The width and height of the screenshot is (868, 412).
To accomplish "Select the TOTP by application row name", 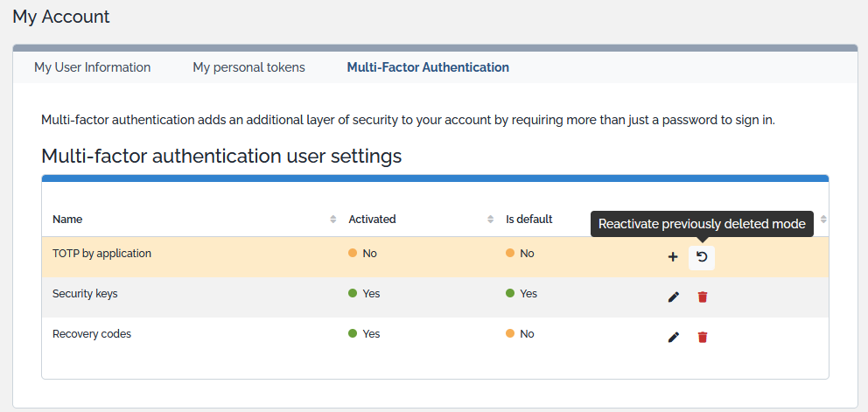I will pos(101,254).
